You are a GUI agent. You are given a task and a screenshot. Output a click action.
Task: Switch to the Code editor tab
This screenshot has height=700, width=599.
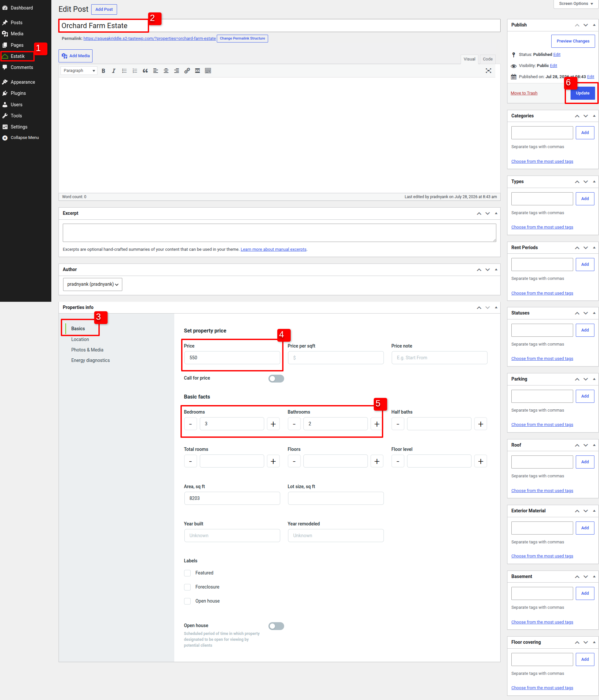(x=488, y=59)
